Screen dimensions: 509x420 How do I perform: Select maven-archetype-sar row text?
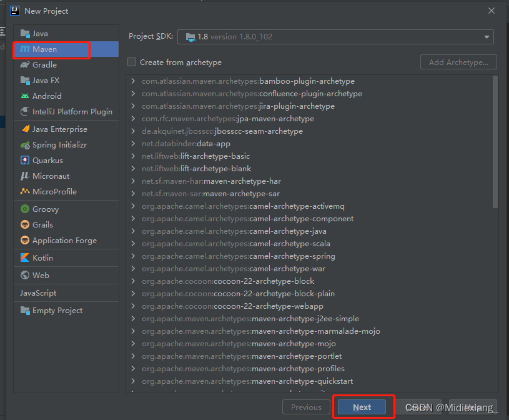pos(210,194)
